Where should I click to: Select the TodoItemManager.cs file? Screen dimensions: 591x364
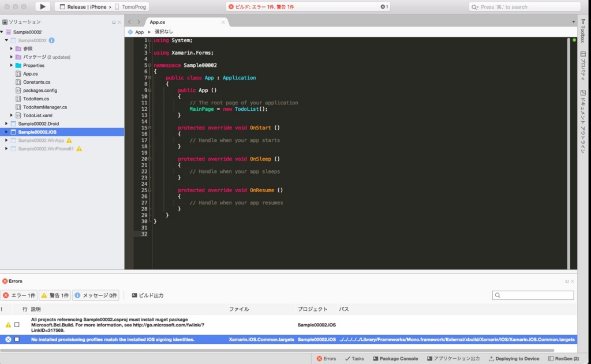pos(45,107)
